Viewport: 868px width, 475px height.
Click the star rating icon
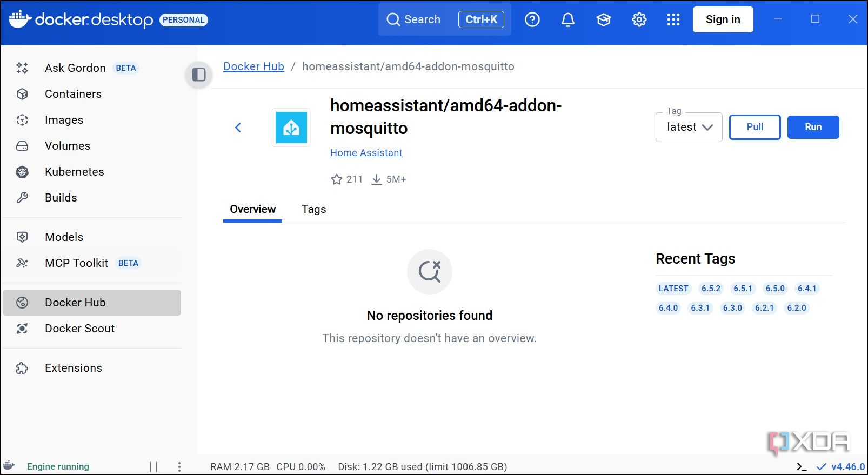click(x=337, y=179)
